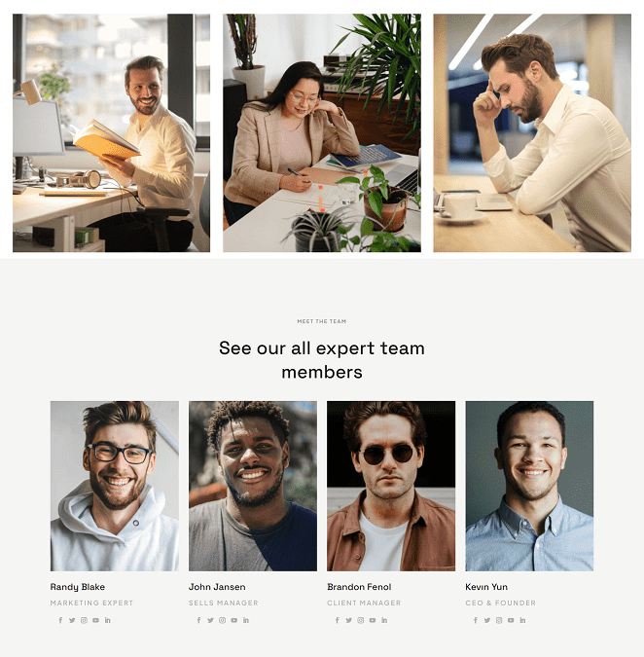
Task: Open Randy Blake's Facebook icon
Action: coord(60,620)
